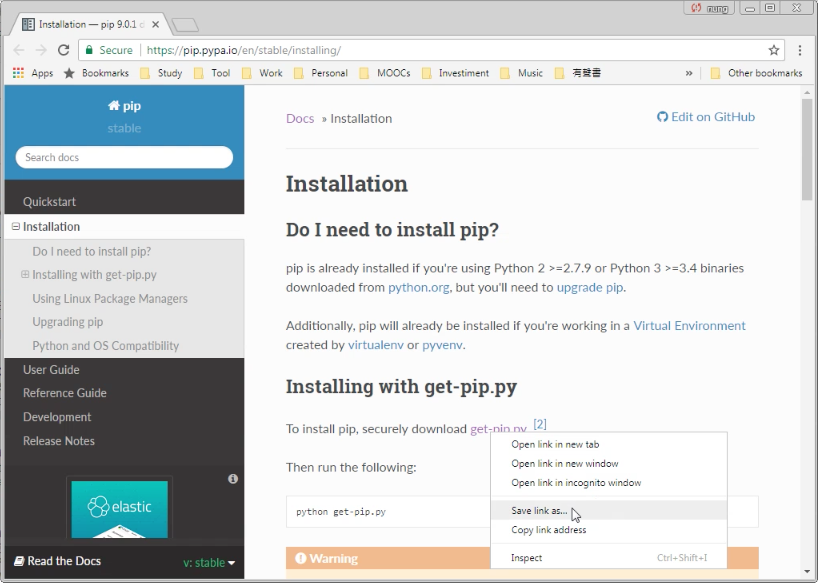
Task: Open the Investiment bookmark folder
Action: point(455,73)
